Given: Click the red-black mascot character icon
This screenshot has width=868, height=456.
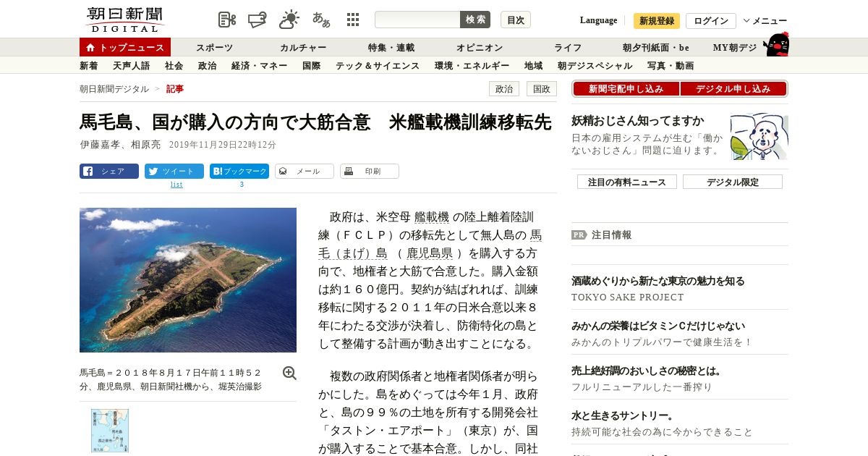Looking at the screenshot, I should tap(776, 45).
